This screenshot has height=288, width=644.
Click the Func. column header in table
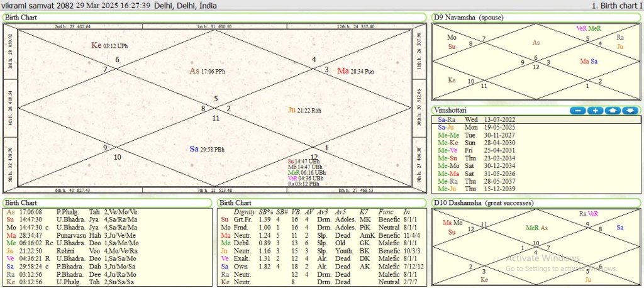click(x=388, y=212)
